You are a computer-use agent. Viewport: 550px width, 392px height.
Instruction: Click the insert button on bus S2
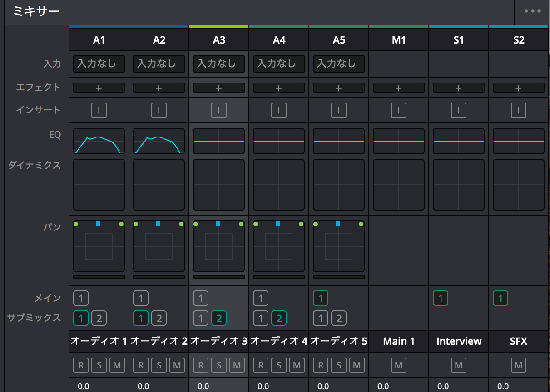518,110
